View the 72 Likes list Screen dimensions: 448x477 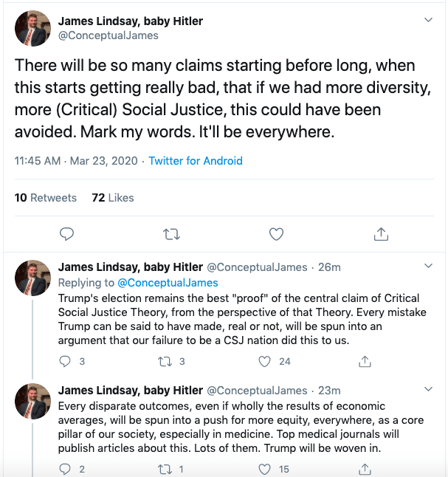[x=113, y=197]
